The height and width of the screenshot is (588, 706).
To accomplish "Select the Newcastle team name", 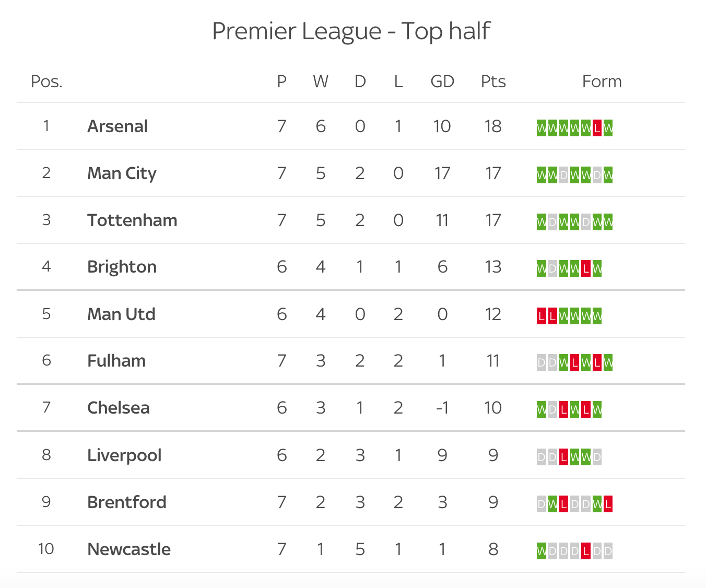I will tap(129, 549).
